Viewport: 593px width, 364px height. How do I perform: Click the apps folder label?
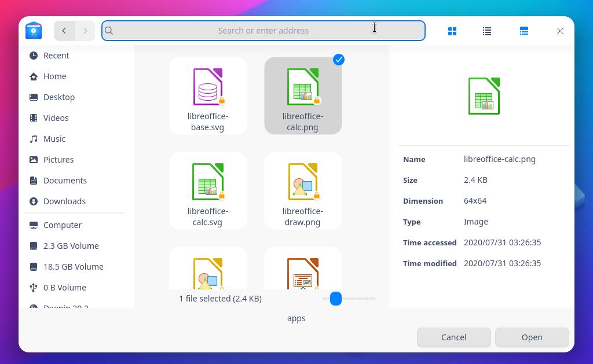296,318
